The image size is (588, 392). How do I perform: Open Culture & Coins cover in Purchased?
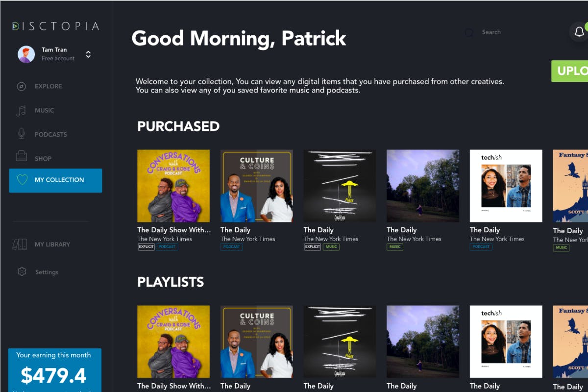coord(257,186)
